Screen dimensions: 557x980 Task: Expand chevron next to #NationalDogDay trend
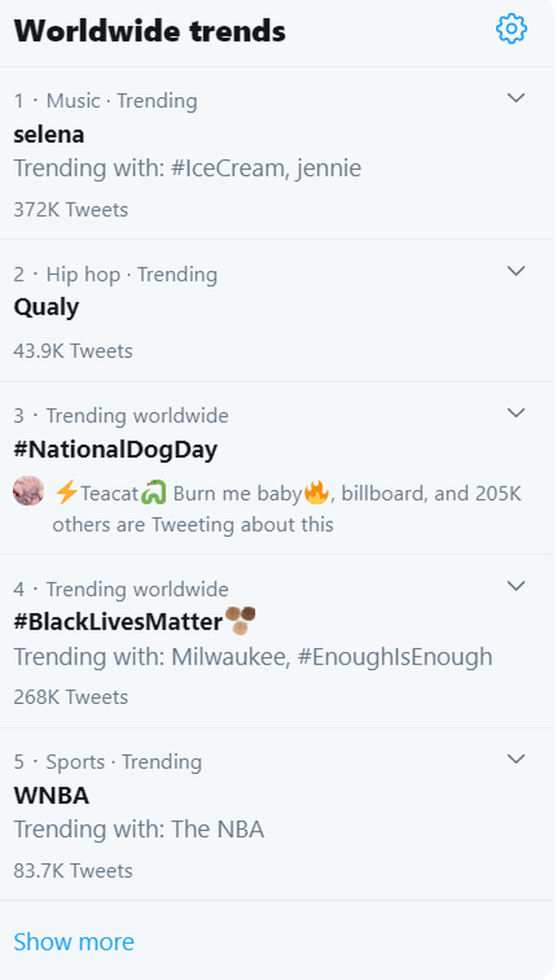point(516,413)
